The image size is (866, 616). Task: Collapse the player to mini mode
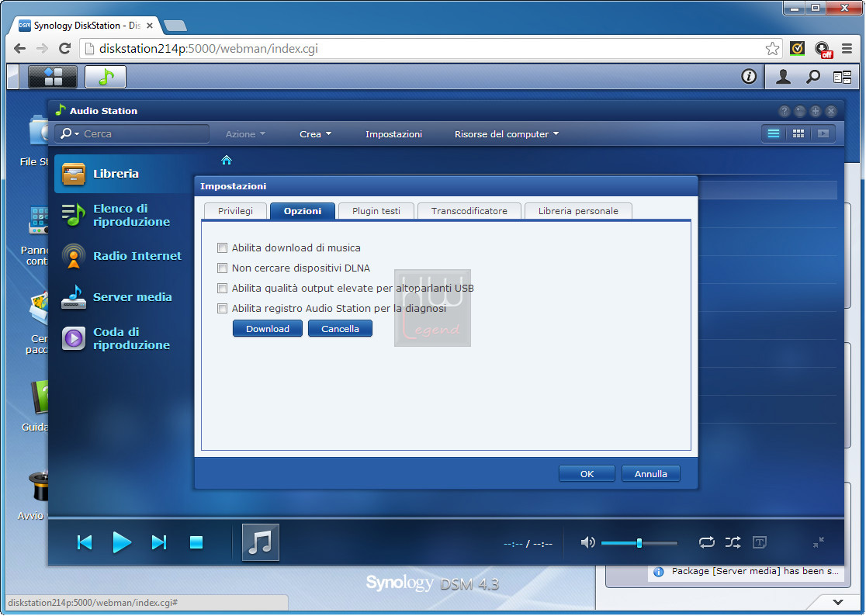pos(819,542)
